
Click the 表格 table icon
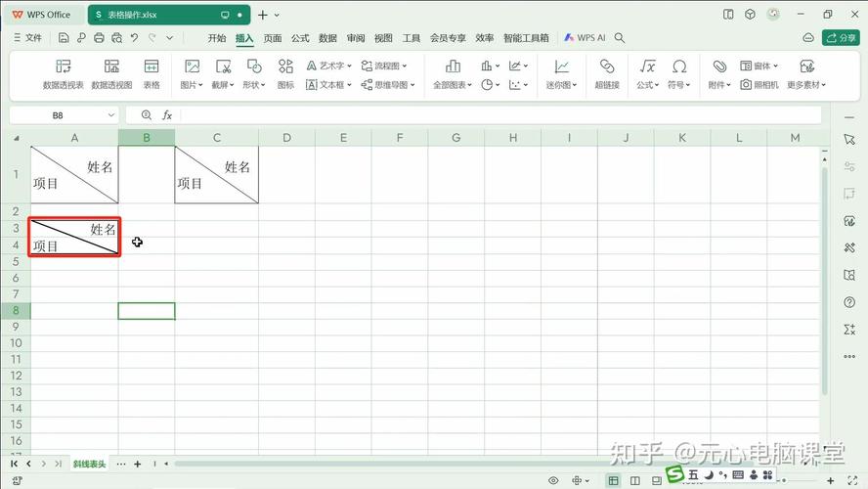[152, 74]
